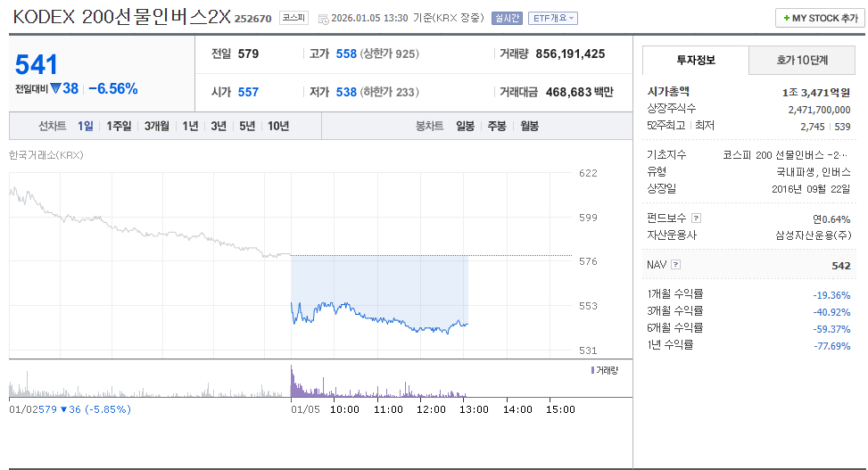Click the clock icon beside the date
The height and width of the screenshot is (470, 868).
point(323,18)
